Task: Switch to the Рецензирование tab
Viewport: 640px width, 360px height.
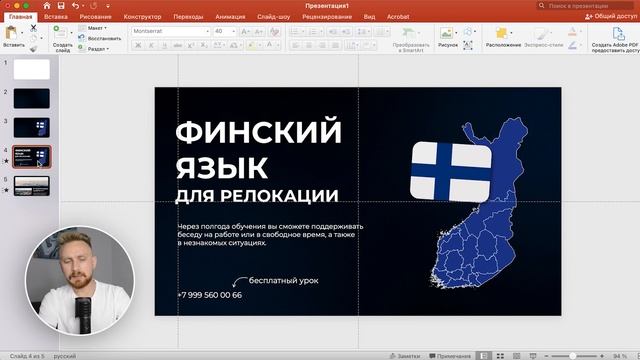Action: pyautogui.click(x=327, y=17)
